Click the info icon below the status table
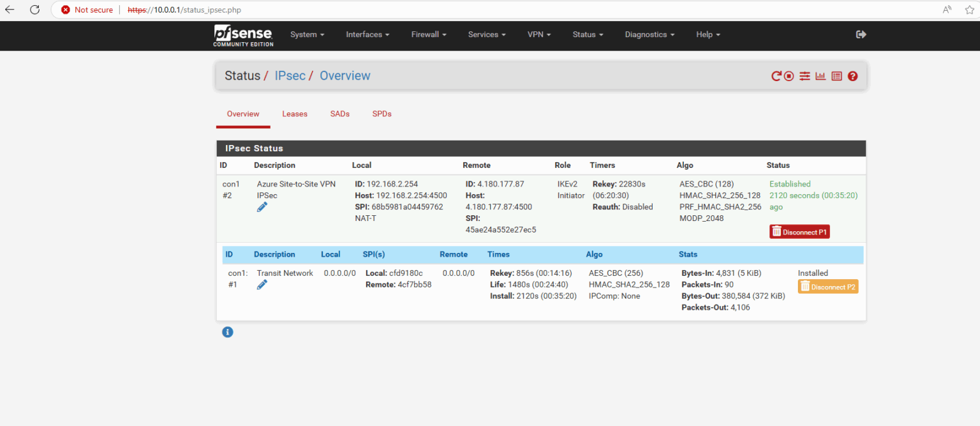The height and width of the screenshot is (426, 980). (228, 331)
